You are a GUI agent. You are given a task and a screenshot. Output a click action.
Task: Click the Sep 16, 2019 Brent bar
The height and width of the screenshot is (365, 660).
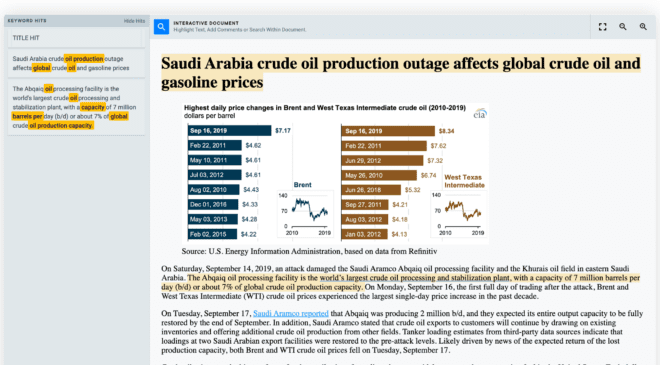[229, 131]
